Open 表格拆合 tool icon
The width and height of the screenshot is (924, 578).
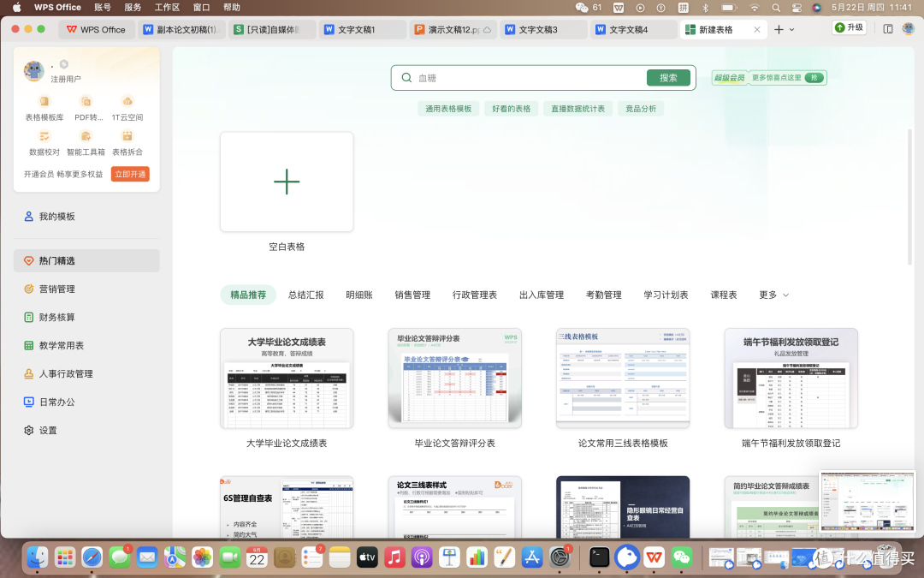tap(127, 136)
